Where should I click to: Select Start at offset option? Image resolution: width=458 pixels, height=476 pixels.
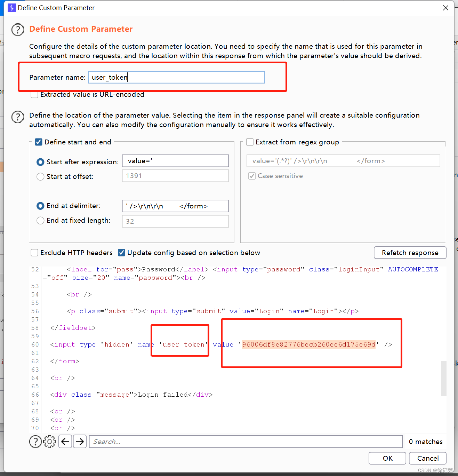(x=40, y=177)
